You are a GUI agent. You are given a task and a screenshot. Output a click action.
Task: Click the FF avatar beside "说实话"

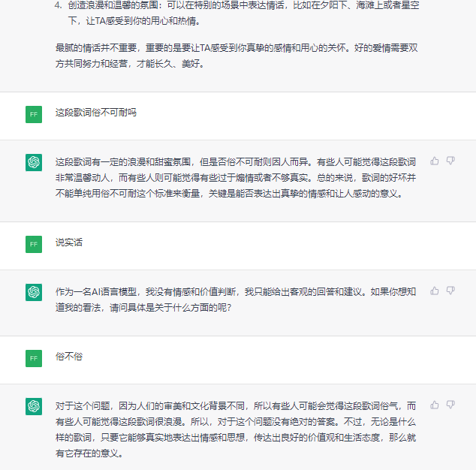[x=34, y=243]
